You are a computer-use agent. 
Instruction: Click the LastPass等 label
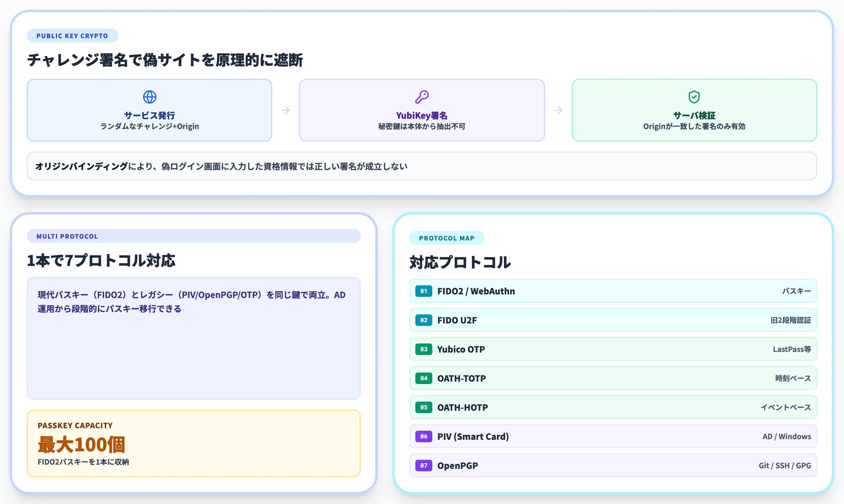click(x=792, y=349)
